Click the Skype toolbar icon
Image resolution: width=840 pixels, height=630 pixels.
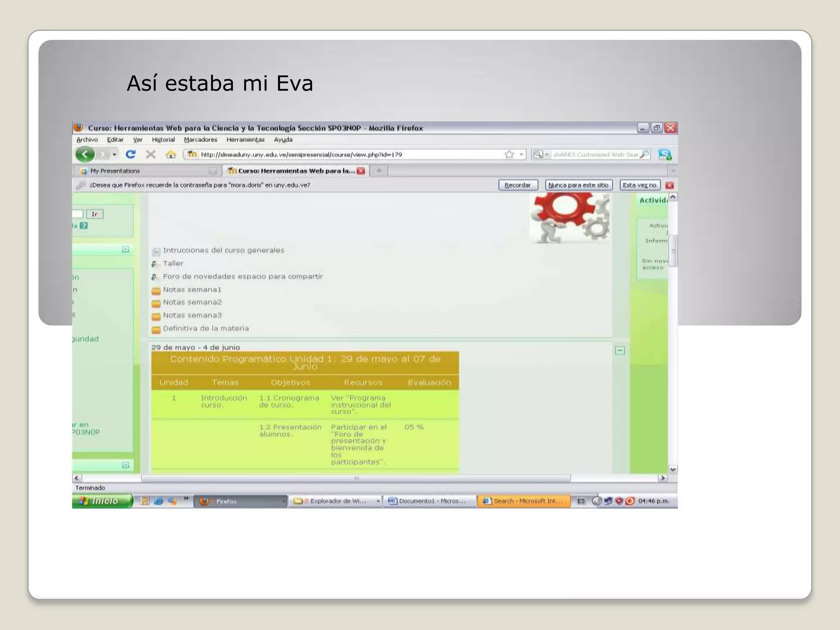664,154
